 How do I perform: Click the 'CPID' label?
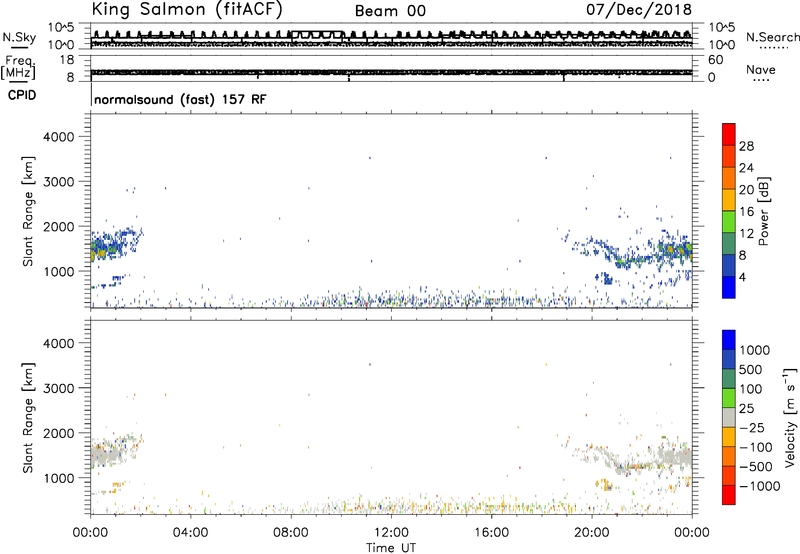[x=22, y=95]
